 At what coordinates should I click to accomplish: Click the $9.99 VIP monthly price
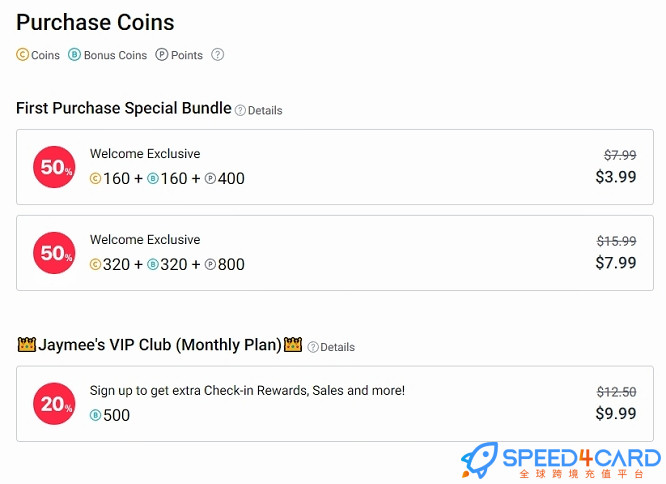tap(616, 414)
